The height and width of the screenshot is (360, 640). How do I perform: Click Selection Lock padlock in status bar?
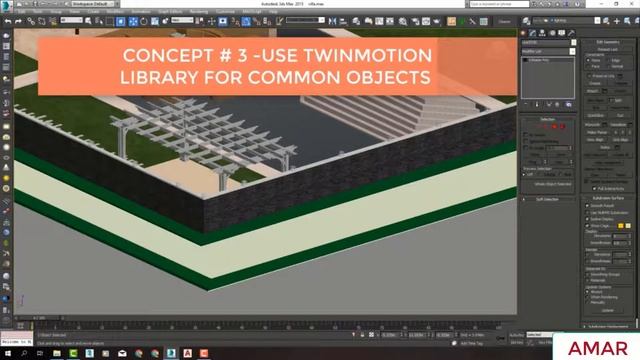[362, 335]
